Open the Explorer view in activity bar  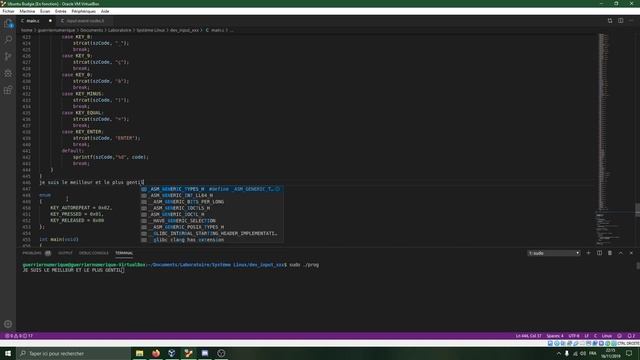coord(8,24)
